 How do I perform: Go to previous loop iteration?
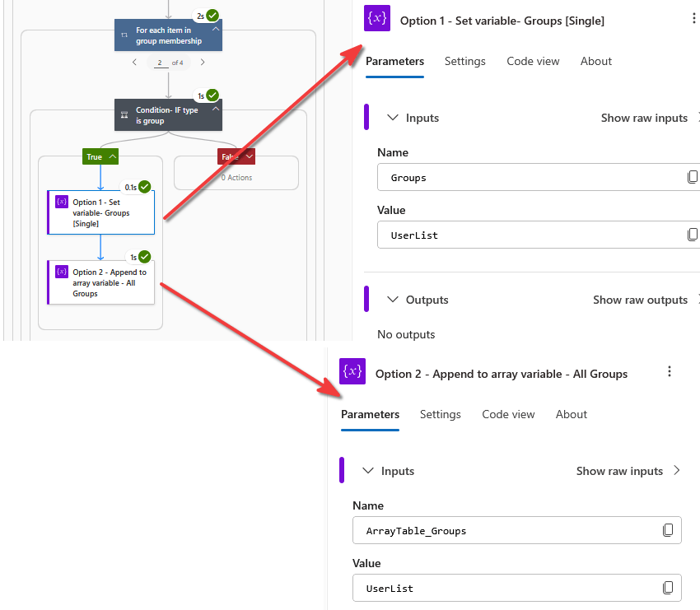tap(134, 63)
